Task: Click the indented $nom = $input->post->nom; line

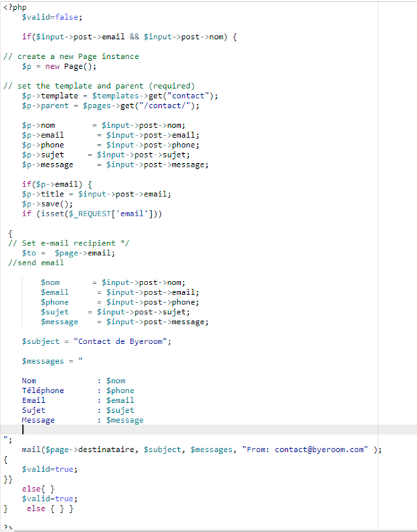Action: (x=113, y=282)
